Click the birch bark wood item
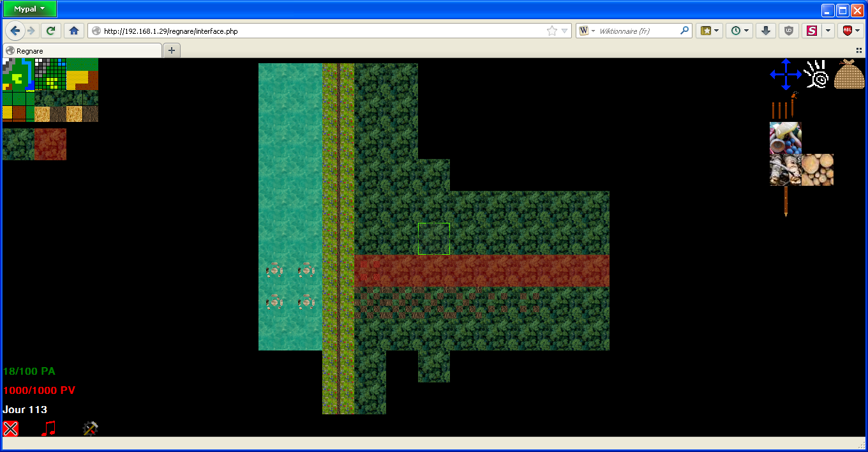The image size is (868, 452). [x=785, y=170]
